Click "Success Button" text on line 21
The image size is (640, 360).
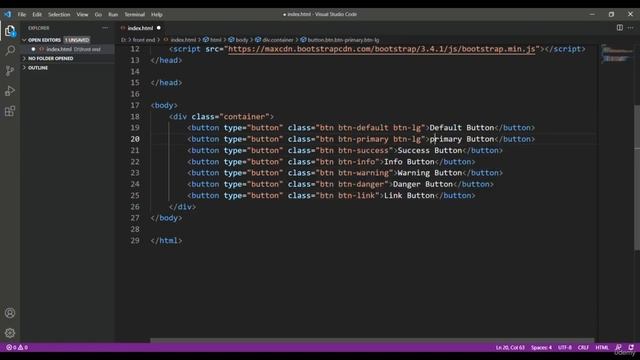point(430,151)
